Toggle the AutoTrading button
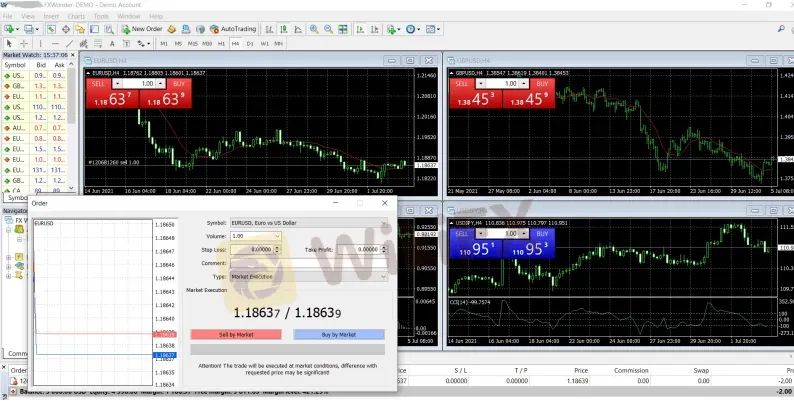 [x=234, y=30]
